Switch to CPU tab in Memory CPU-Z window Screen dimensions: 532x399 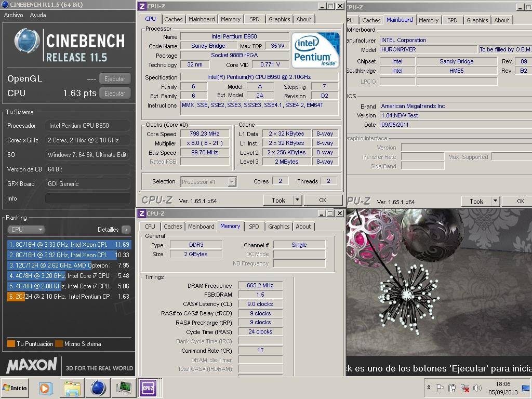tap(150, 227)
